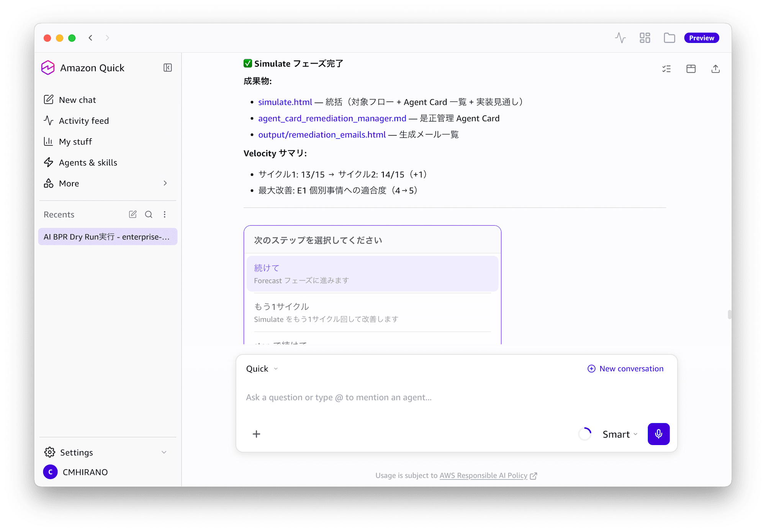
Task: Go back with the left arrow
Action: pos(90,38)
